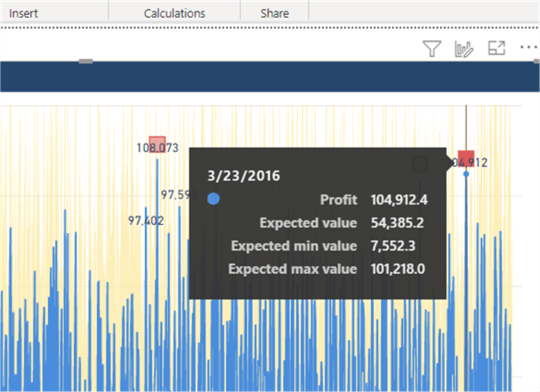This screenshot has width=540, height=392.
Task: Select the Share ribbon group
Action: pos(275,13)
